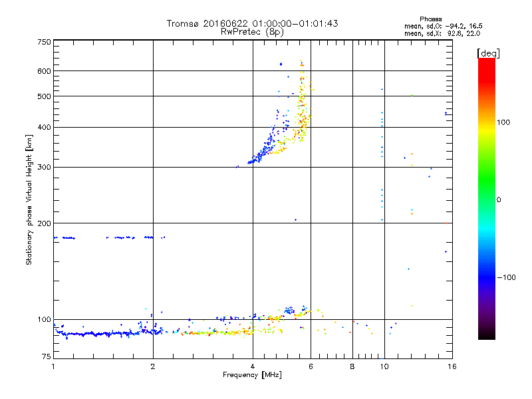
Task: Click the '[deg]' colorbar unit label
Action: click(488, 53)
